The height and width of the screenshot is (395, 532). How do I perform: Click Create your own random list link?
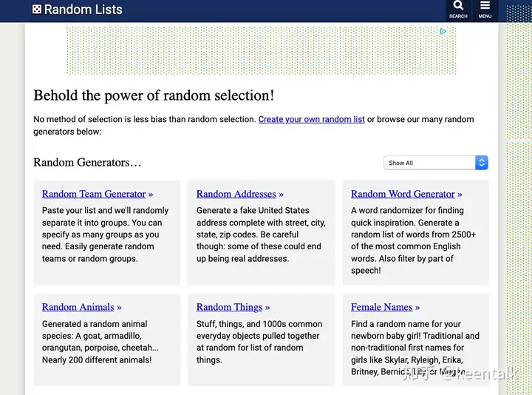tap(311, 119)
